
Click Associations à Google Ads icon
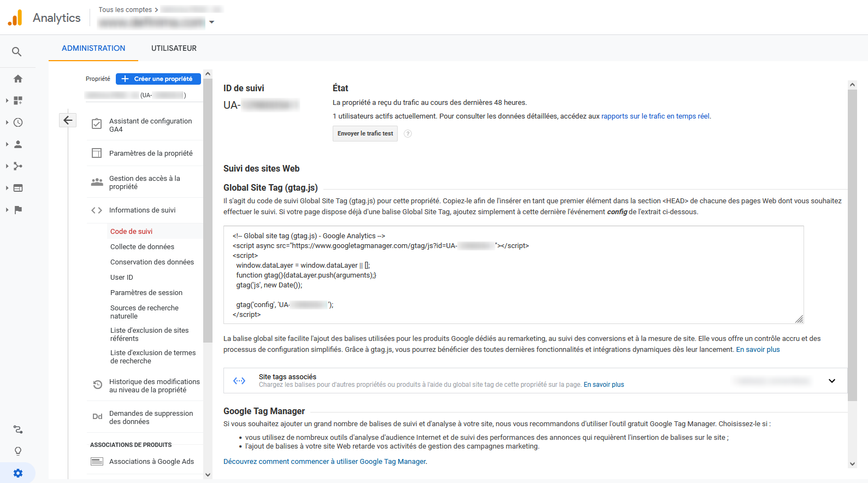pyautogui.click(x=97, y=462)
